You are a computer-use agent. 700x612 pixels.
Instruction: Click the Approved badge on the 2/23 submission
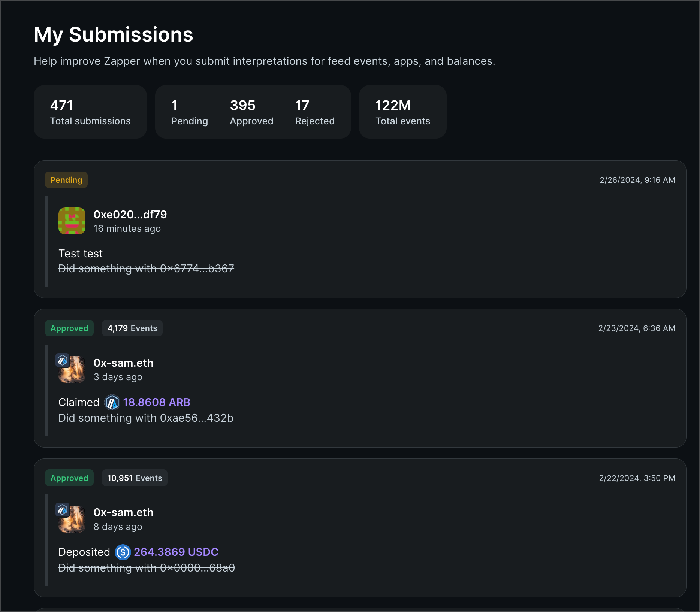(69, 328)
